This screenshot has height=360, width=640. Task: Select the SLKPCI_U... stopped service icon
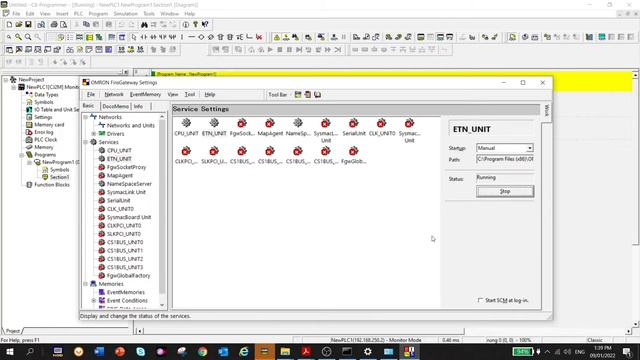click(214, 151)
